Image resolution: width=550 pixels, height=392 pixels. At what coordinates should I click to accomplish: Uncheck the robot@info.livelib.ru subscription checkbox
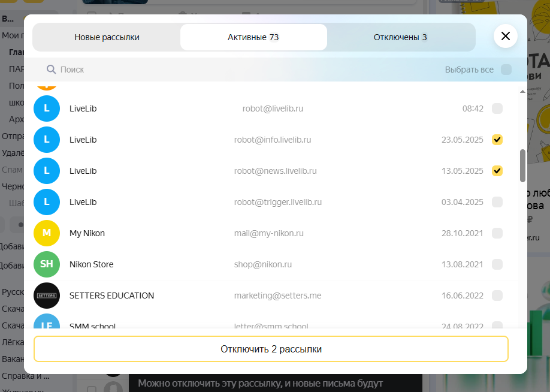[497, 140]
